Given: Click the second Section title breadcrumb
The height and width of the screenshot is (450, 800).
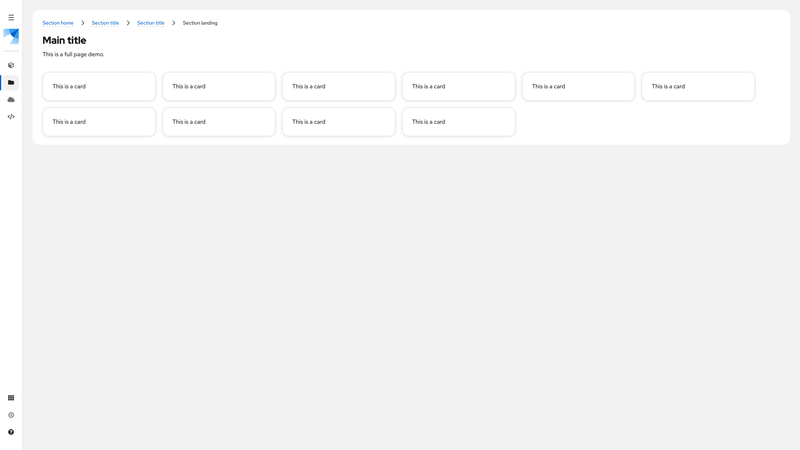Looking at the screenshot, I should (x=150, y=23).
